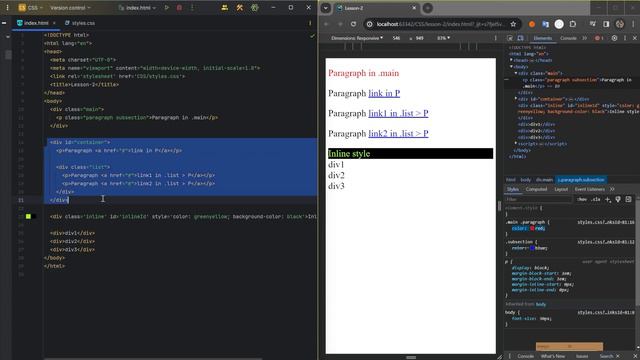Switch to DevTools Console tab
The height and width of the screenshot is (360, 640).
(568, 38)
